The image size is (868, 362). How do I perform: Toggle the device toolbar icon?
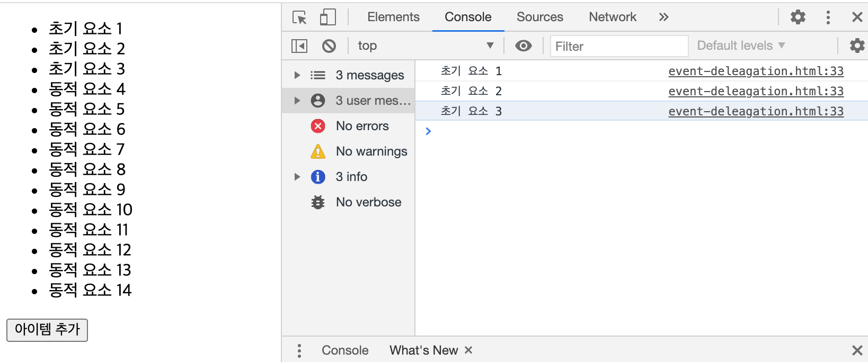[328, 17]
